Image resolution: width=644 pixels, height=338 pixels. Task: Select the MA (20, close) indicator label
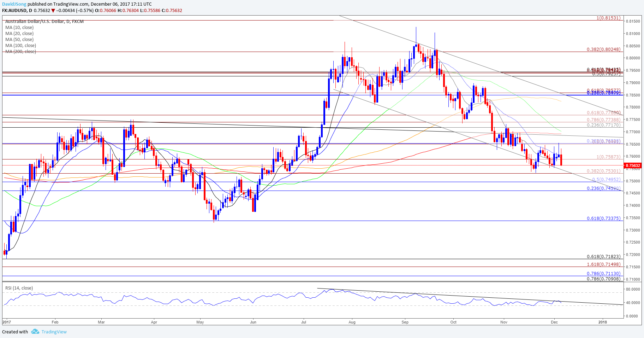19,34
